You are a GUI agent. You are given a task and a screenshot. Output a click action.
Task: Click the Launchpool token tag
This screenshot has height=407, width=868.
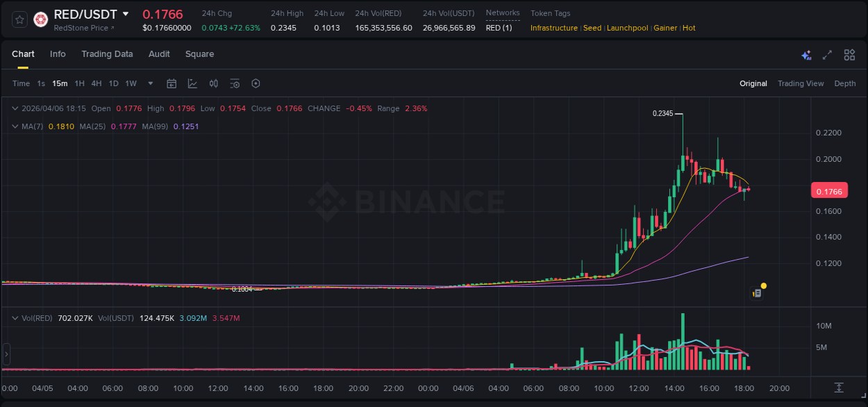(x=628, y=28)
